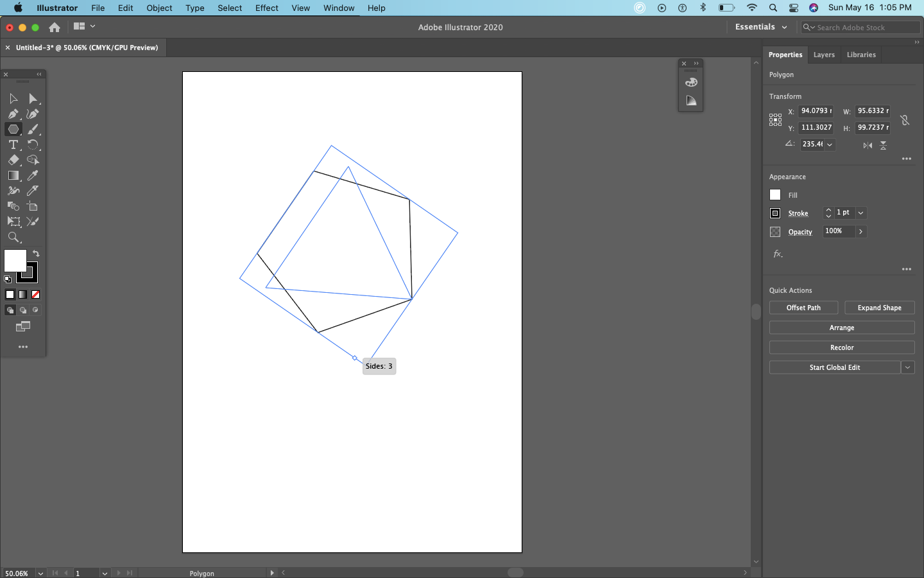Select the Type tool
Image resolution: width=924 pixels, height=578 pixels.
(x=13, y=144)
